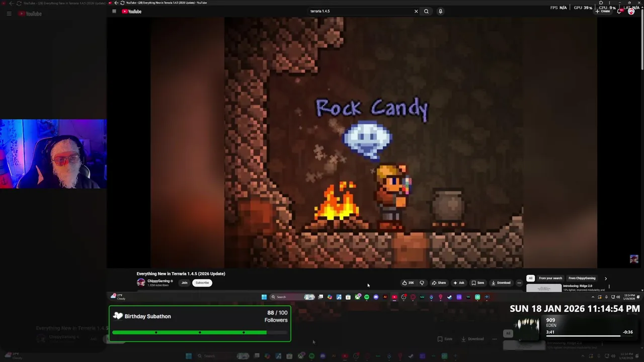Select the 'From ChippyGaming' chip
644x362 pixels.
click(x=582, y=278)
